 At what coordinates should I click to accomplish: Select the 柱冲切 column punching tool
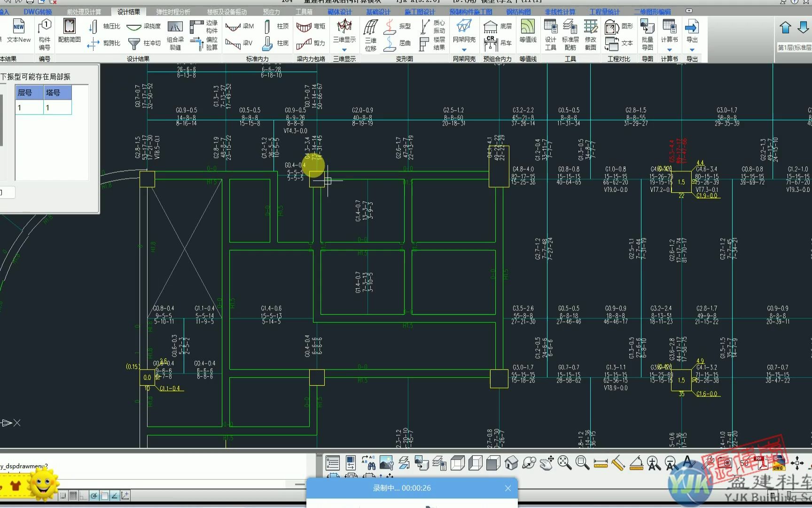click(146, 43)
